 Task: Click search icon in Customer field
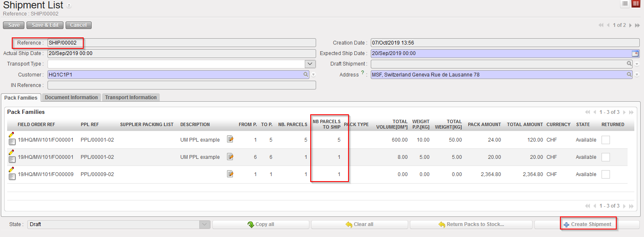point(306,75)
